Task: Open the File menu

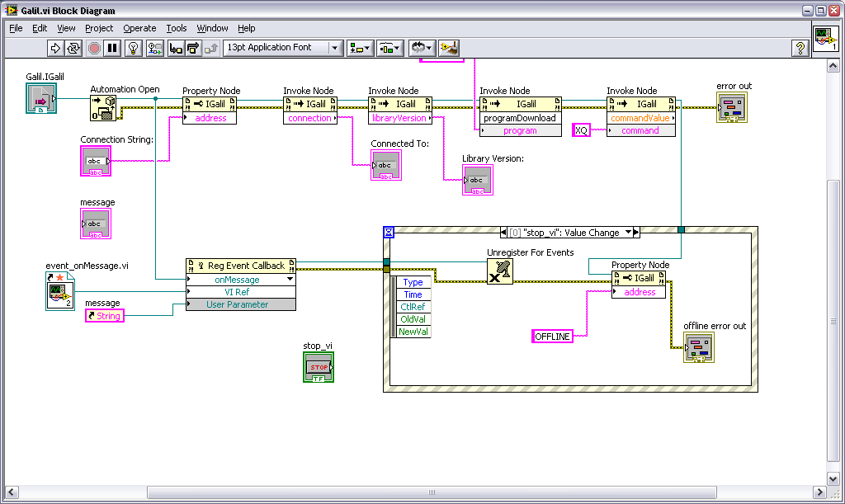Action: 16,28
